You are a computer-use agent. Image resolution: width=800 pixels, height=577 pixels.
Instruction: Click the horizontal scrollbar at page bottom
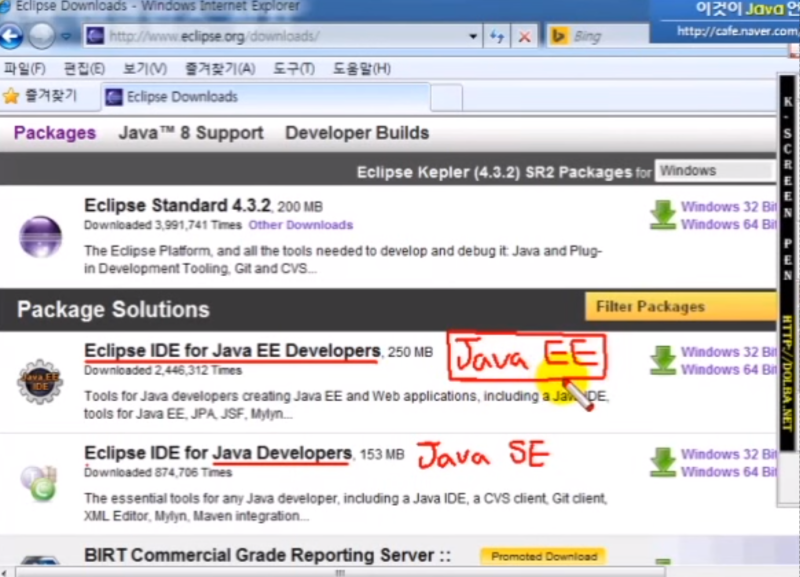(x=340, y=572)
